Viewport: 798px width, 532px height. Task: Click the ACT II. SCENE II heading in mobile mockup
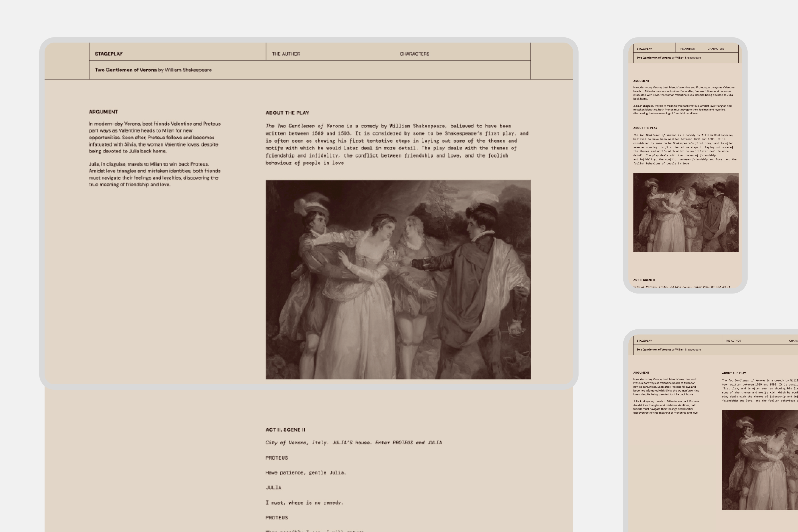click(644, 280)
